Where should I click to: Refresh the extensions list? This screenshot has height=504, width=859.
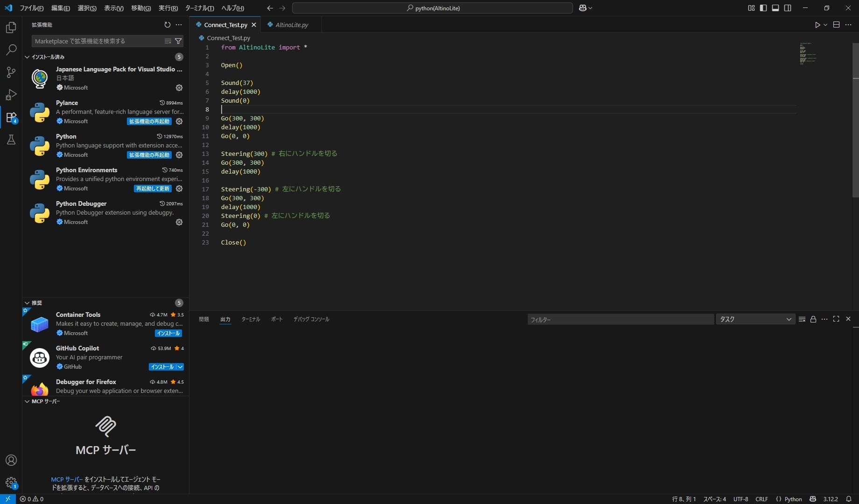point(167,25)
